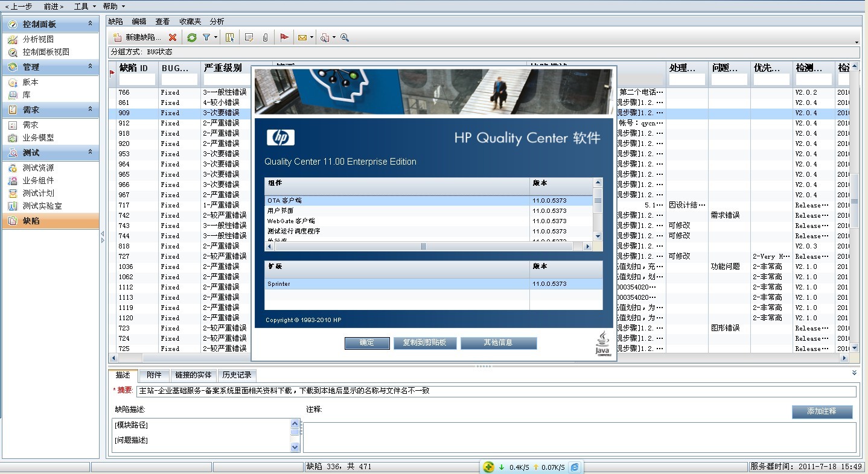The image size is (868, 474).
Task: Select the 描述 tab
Action: click(123, 375)
